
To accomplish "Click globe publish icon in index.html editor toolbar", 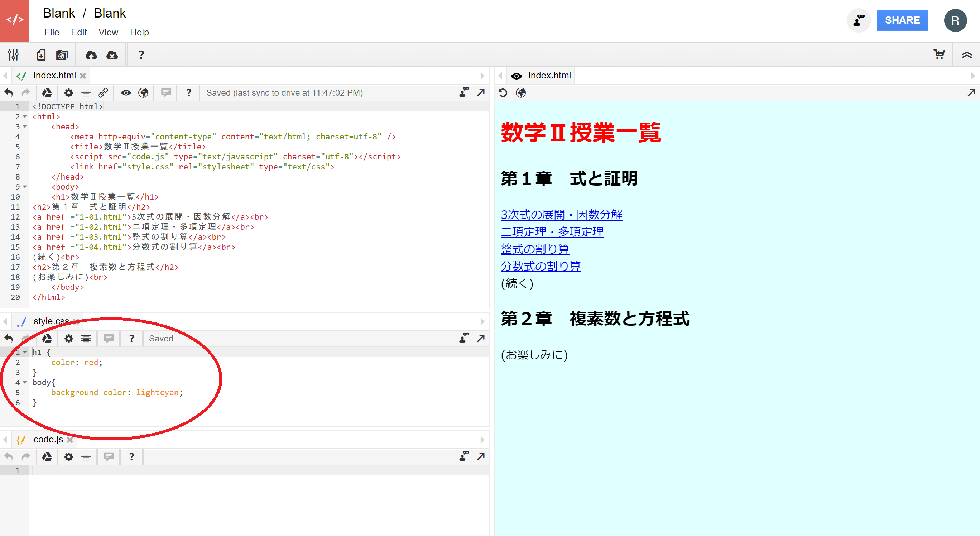I will tap(143, 92).
